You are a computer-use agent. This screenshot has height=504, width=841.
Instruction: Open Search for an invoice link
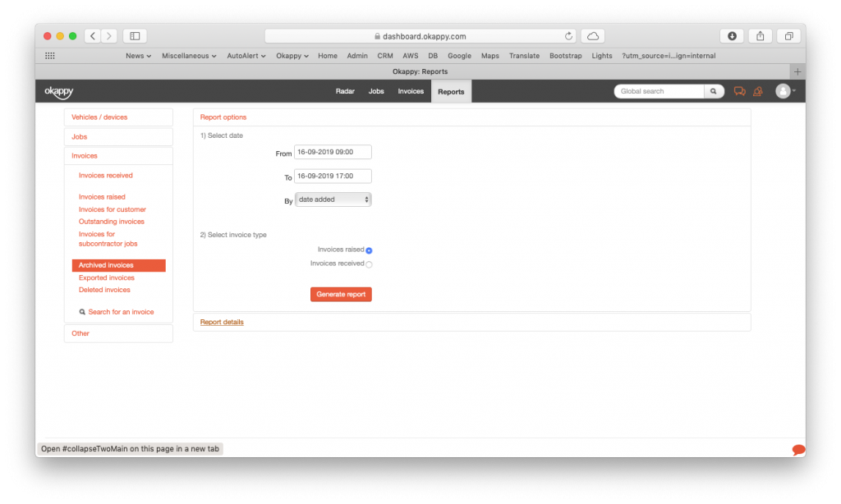122,312
